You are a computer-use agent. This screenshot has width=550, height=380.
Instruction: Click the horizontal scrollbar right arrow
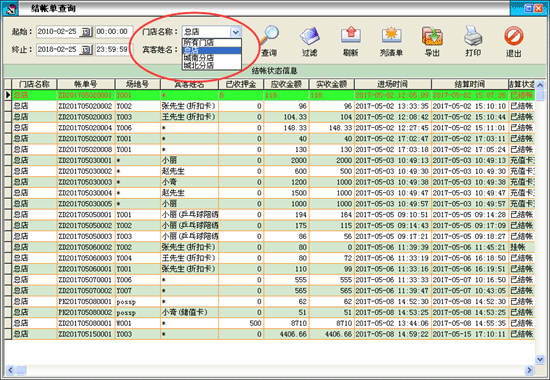coord(529,370)
